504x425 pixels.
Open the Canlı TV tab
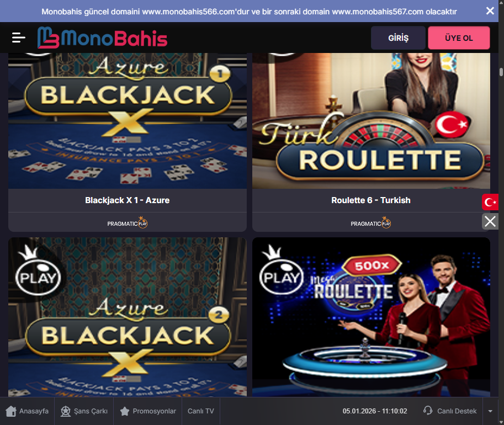pyautogui.click(x=200, y=411)
